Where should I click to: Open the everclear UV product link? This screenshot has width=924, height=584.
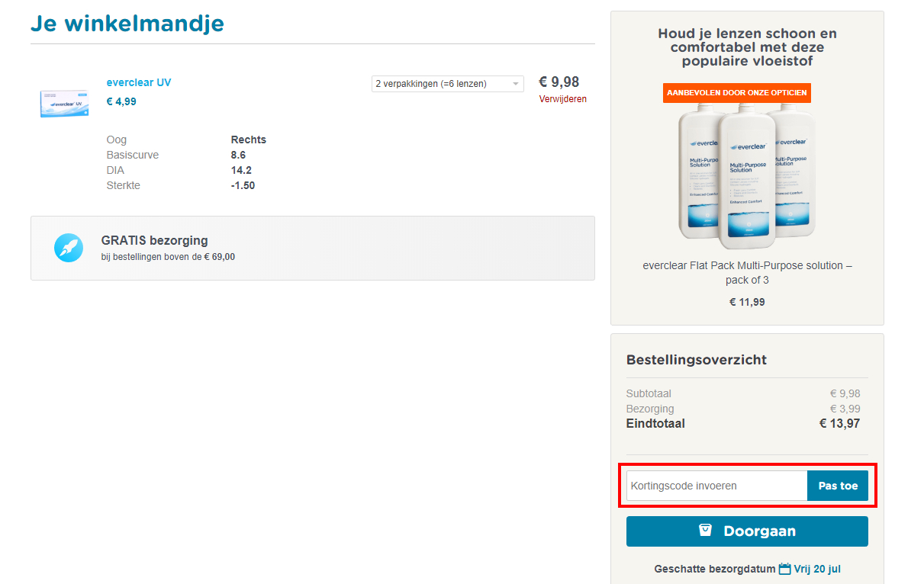click(139, 82)
